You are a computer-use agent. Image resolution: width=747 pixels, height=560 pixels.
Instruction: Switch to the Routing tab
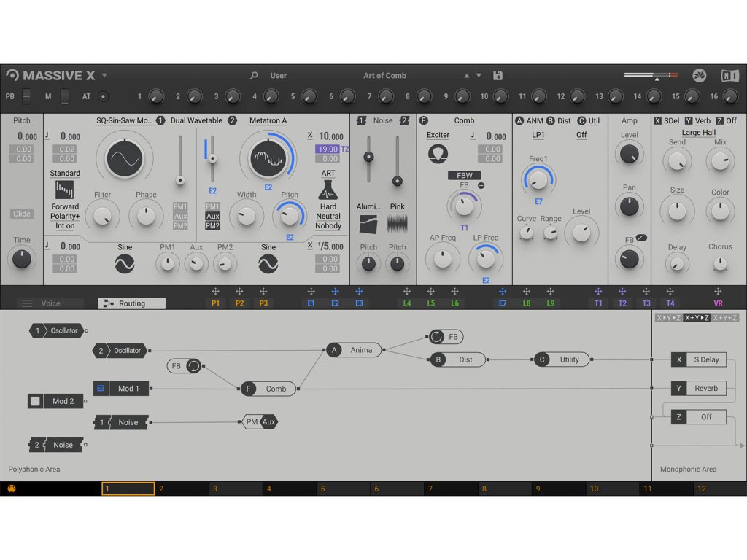pos(132,303)
